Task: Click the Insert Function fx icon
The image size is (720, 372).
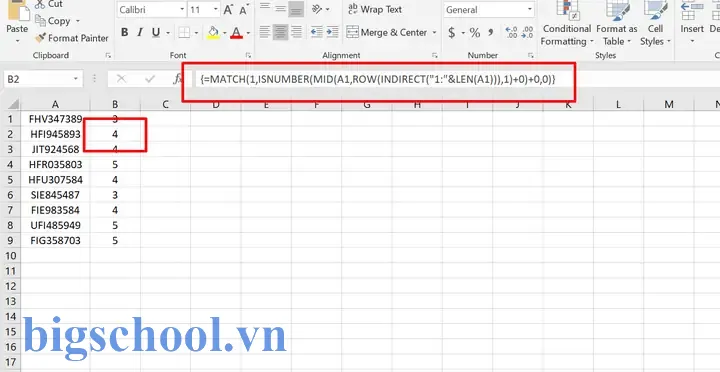Action: (177, 79)
